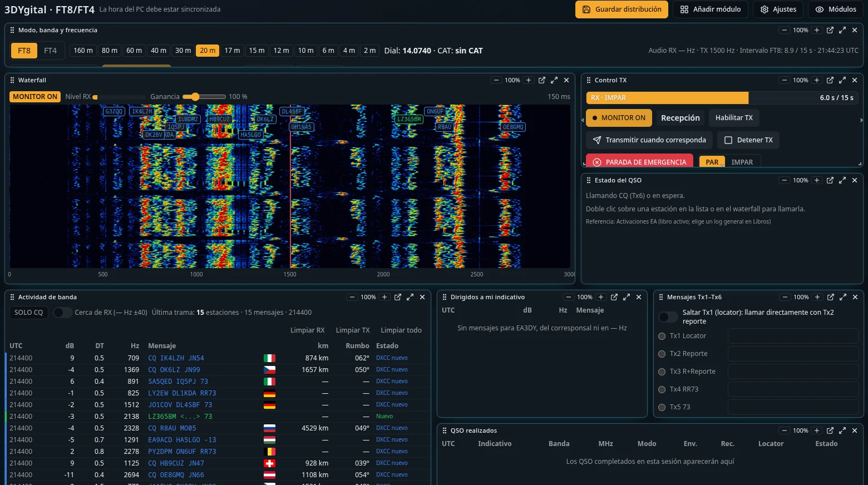Open the Ajustes settings

click(x=778, y=9)
